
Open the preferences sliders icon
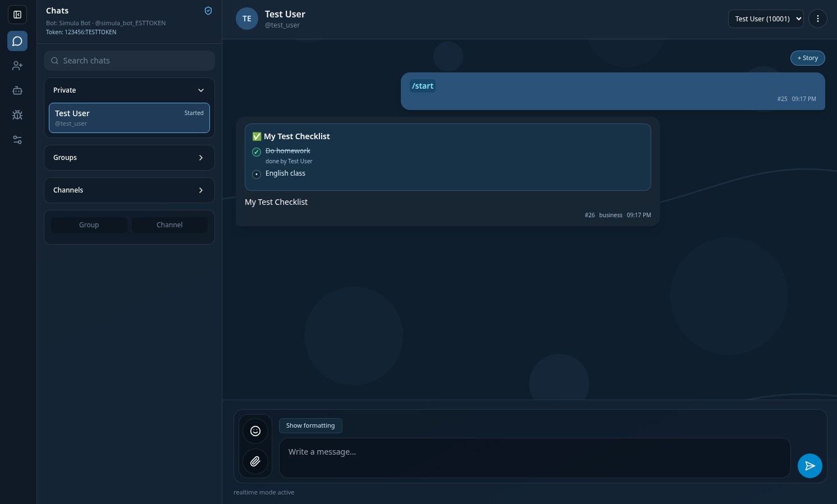click(17, 140)
